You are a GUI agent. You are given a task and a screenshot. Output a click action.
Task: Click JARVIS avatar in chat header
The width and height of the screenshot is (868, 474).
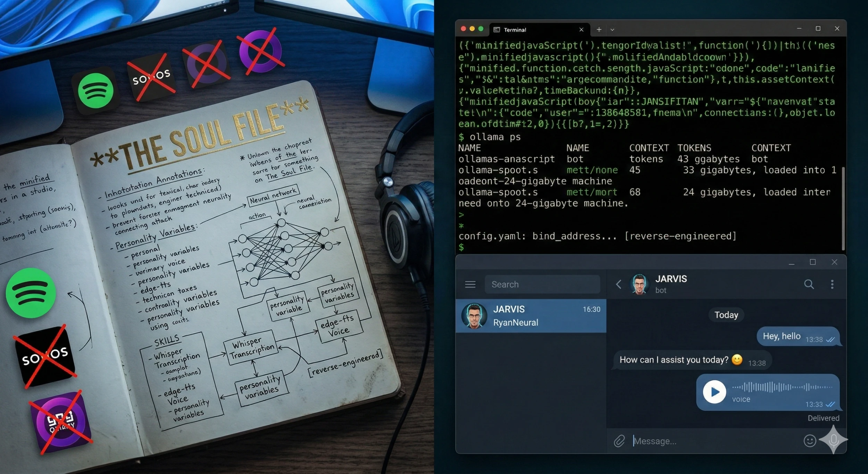pos(639,284)
